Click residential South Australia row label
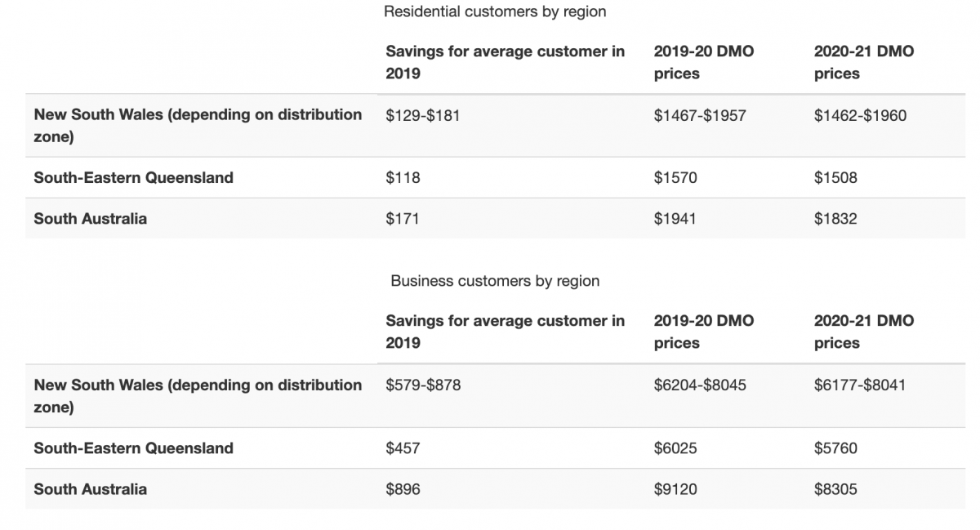The width and height of the screenshot is (980, 530). (x=91, y=219)
